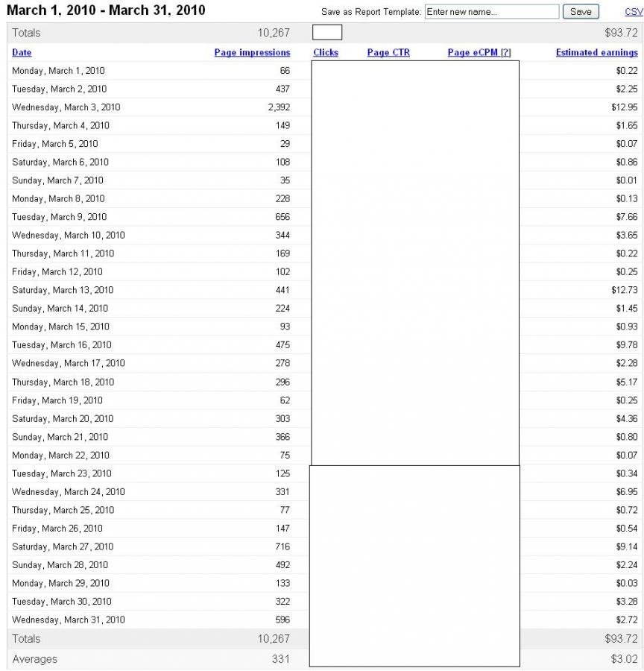This screenshot has height=671, width=644.
Task: Click the bottom $93.72 total earnings
Action: point(621,638)
